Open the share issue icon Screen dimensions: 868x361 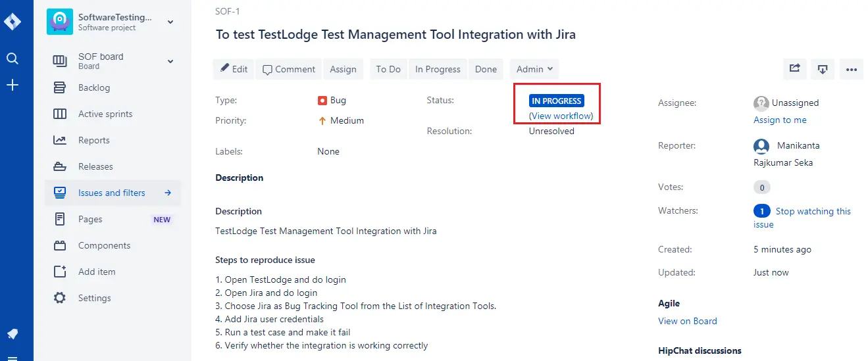(795, 68)
